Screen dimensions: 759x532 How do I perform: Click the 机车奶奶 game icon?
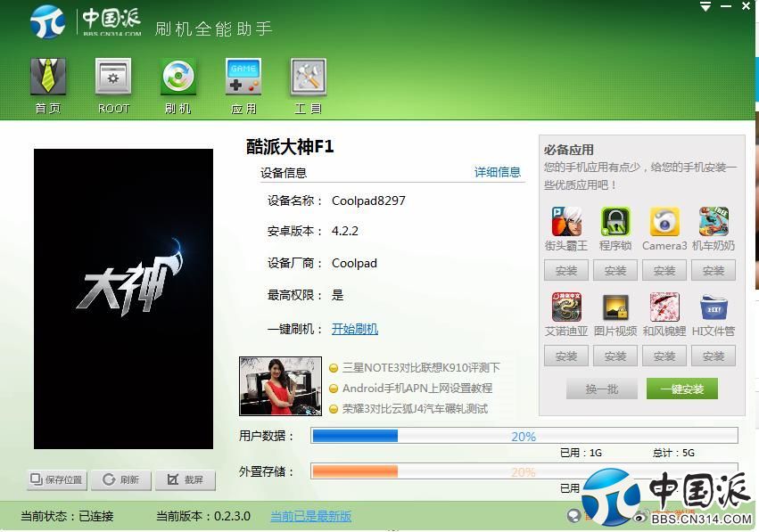click(714, 222)
